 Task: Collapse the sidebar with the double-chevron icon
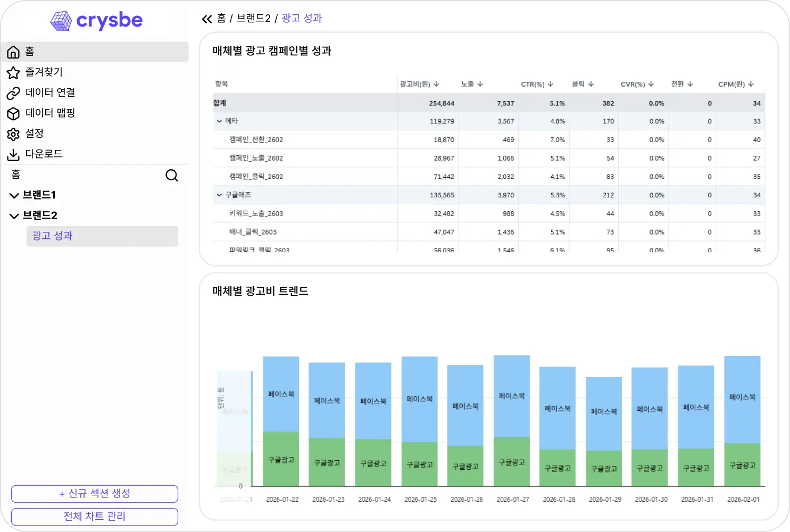pyautogui.click(x=207, y=18)
